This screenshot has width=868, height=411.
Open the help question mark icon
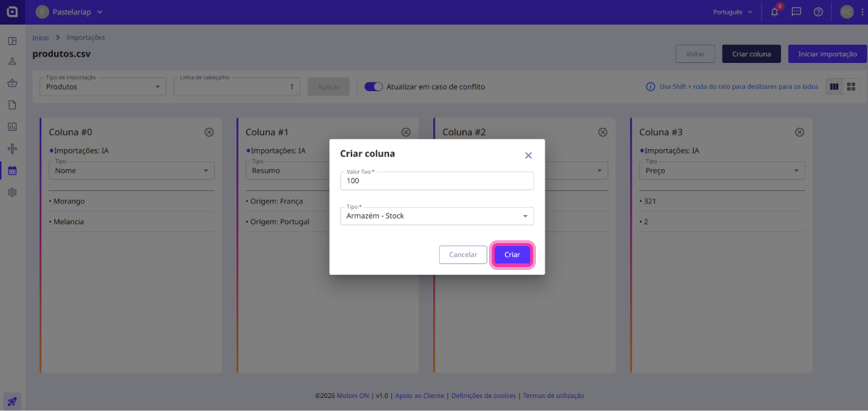click(x=818, y=12)
